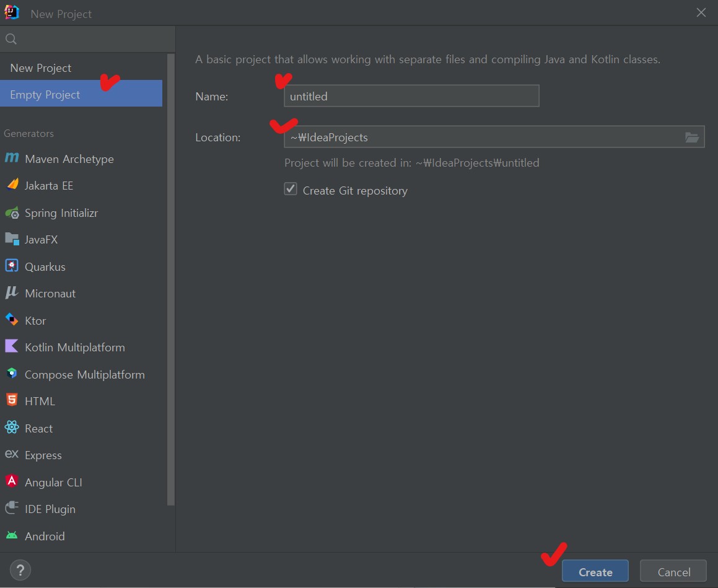Image resolution: width=718 pixels, height=588 pixels.
Task: Click the Create button
Action: click(595, 571)
